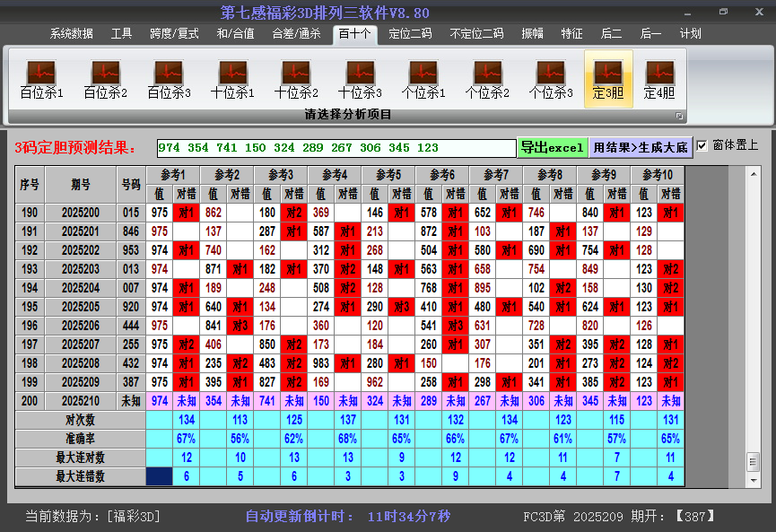The width and height of the screenshot is (776, 532).
Task: Click the 号码 cell 444 in row 196
Action: point(131,326)
